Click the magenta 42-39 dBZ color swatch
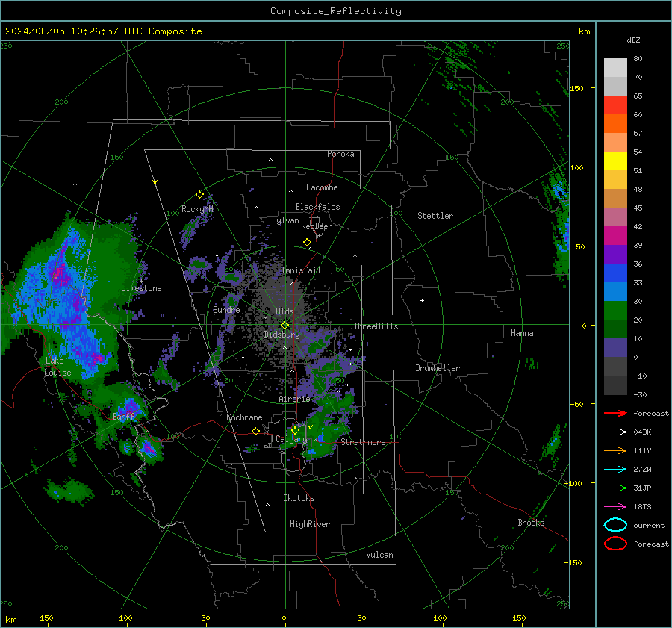This screenshot has height=628, width=672. click(x=615, y=236)
